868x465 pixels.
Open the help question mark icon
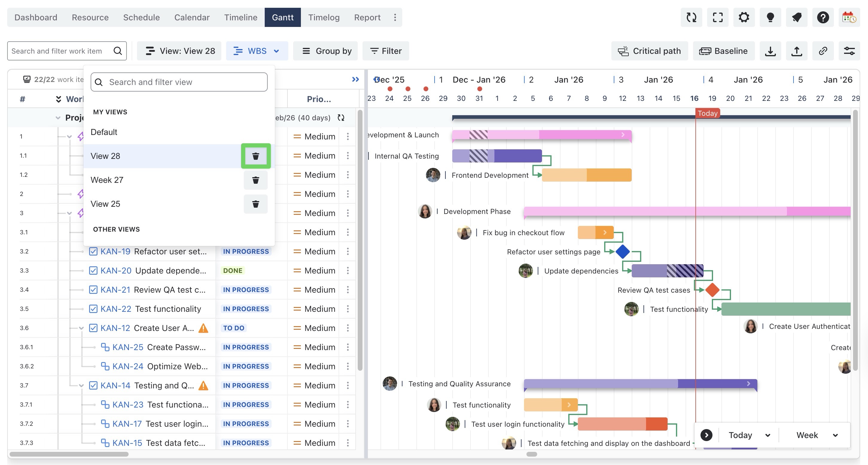823,18
